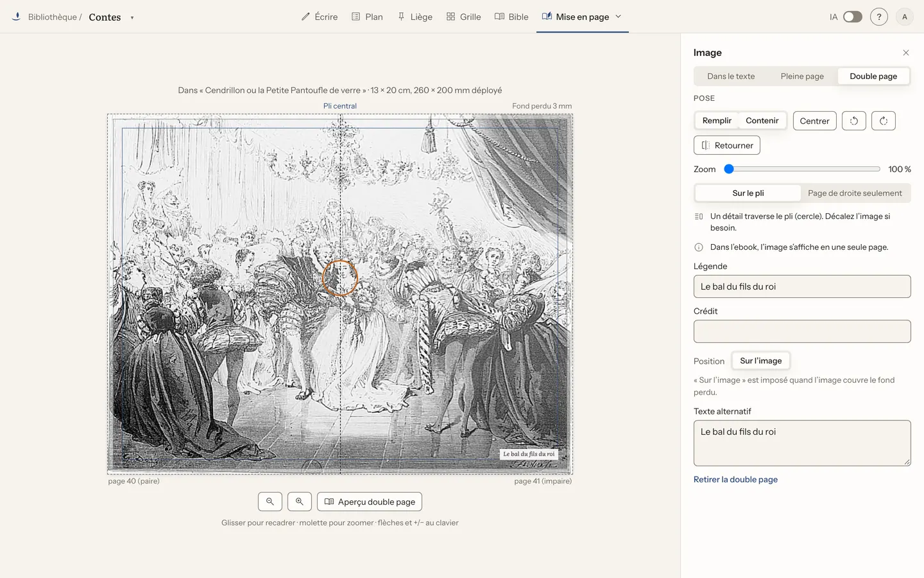Rotate the image clockwise
Screen dimensions: 924x578
pos(884,121)
